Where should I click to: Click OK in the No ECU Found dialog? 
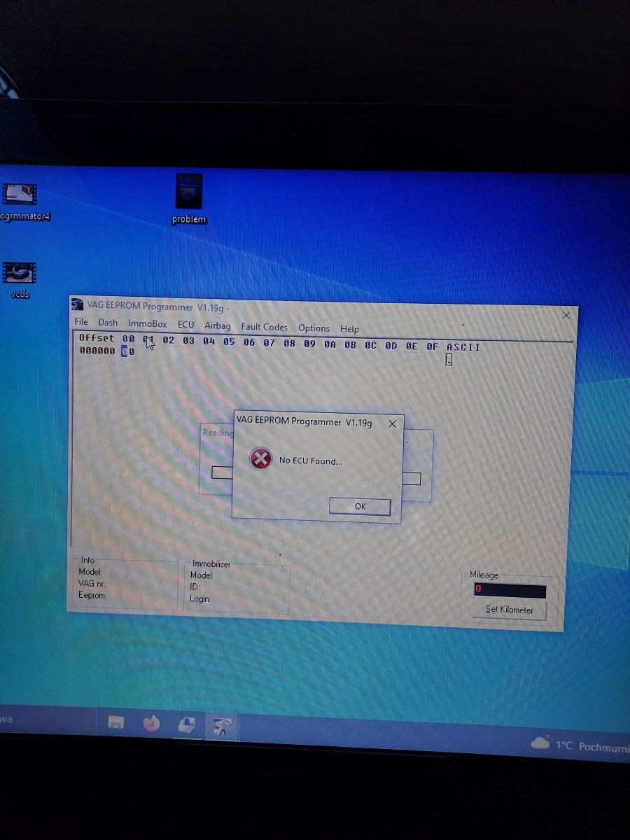click(x=360, y=506)
